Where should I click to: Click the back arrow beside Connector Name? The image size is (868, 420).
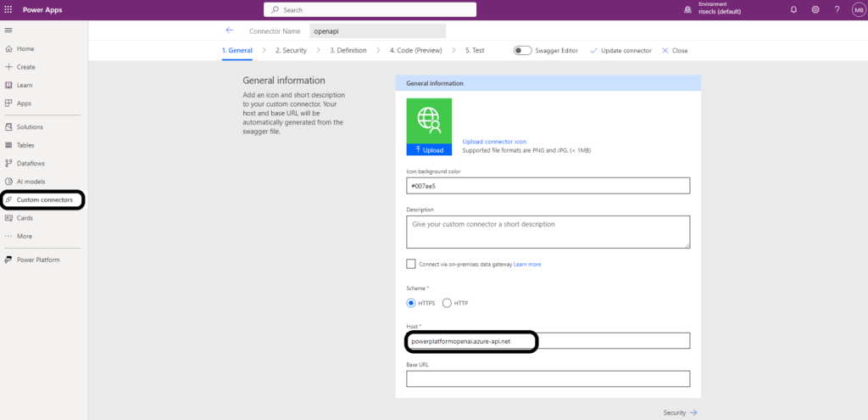pyautogui.click(x=230, y=30)
